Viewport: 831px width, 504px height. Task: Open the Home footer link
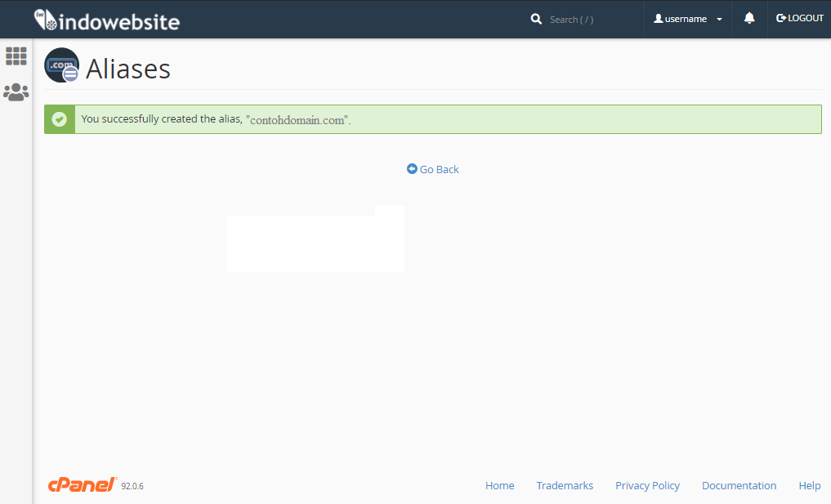(x=499, y=486)
